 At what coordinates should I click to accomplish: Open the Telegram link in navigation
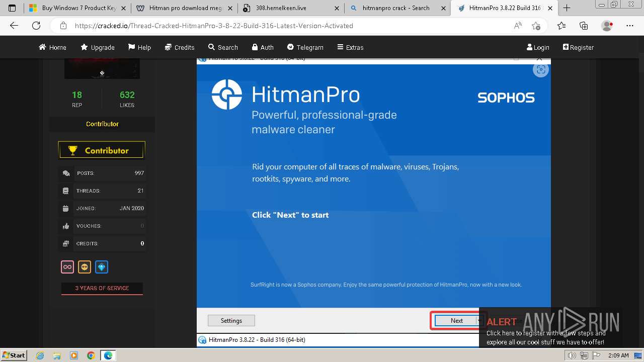305,47
